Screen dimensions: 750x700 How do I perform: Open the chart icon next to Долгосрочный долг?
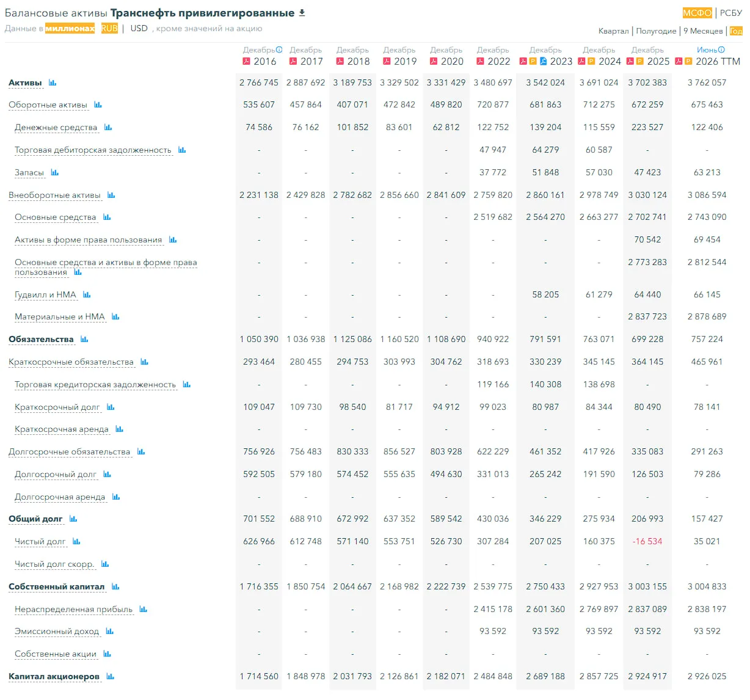pos(107,474)
